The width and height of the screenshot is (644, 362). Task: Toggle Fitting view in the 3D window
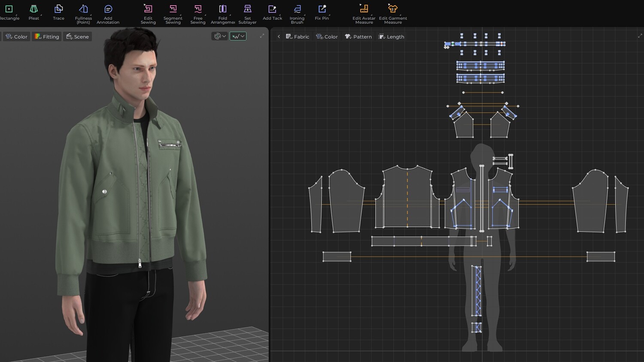coord(47,36)
